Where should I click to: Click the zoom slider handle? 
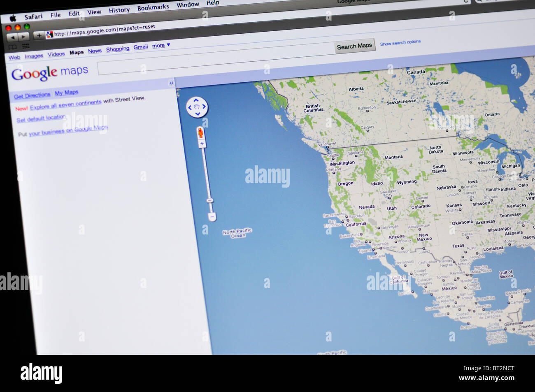click(210, 200)
